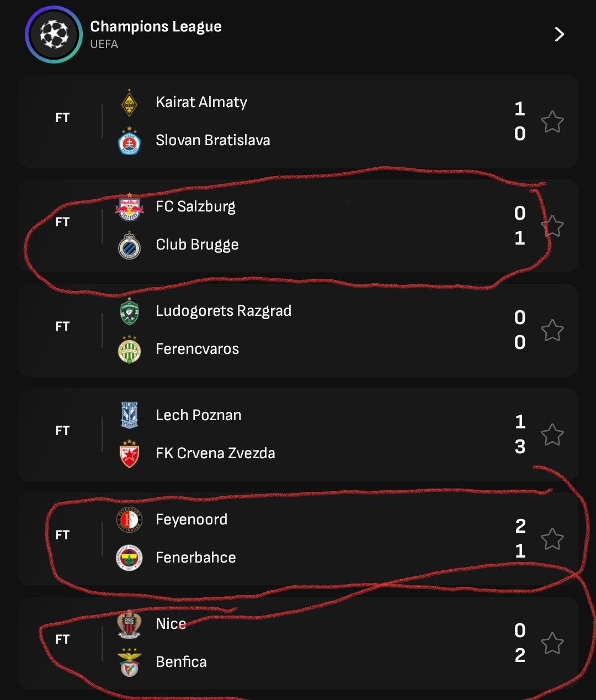Screen dimensions: 596x700
Task: Tap the Kairat Almaty club crest
Action: (x=129, y=103)
